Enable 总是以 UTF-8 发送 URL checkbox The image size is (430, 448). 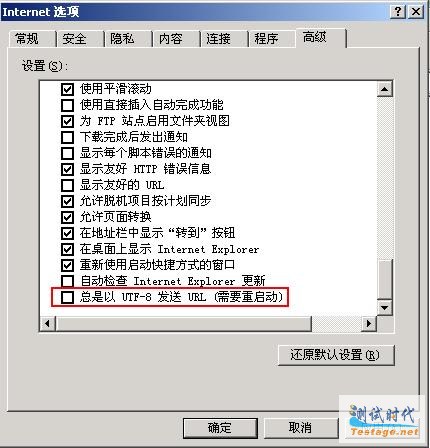(x=67, y=297)
